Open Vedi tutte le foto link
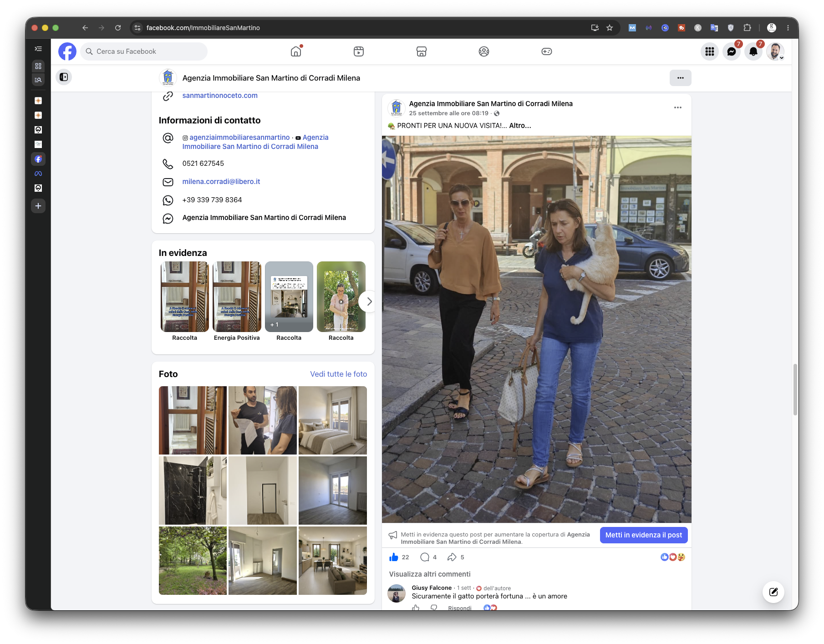The height and width of the screenshot is (644, 824). click(x=339, y=374)
